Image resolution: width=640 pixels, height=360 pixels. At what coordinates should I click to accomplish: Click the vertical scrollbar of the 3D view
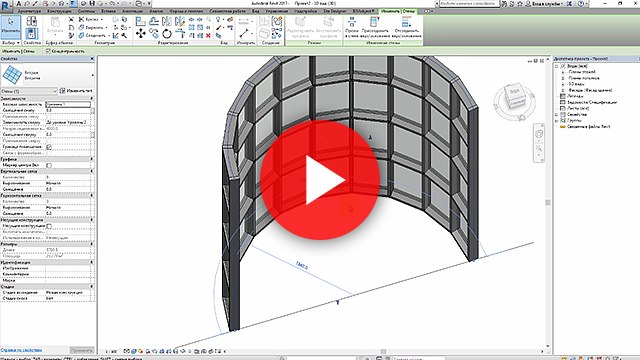point(548,203)
